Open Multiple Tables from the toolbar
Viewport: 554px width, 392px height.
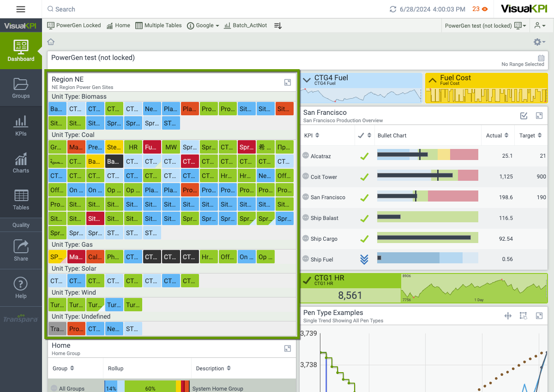point(158,26)
